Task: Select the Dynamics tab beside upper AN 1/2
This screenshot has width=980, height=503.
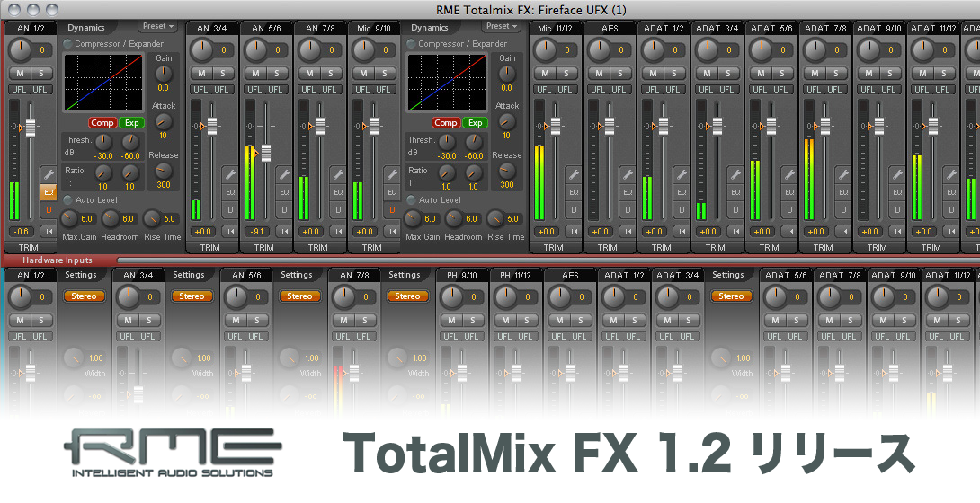Action: tap(86, 28)
